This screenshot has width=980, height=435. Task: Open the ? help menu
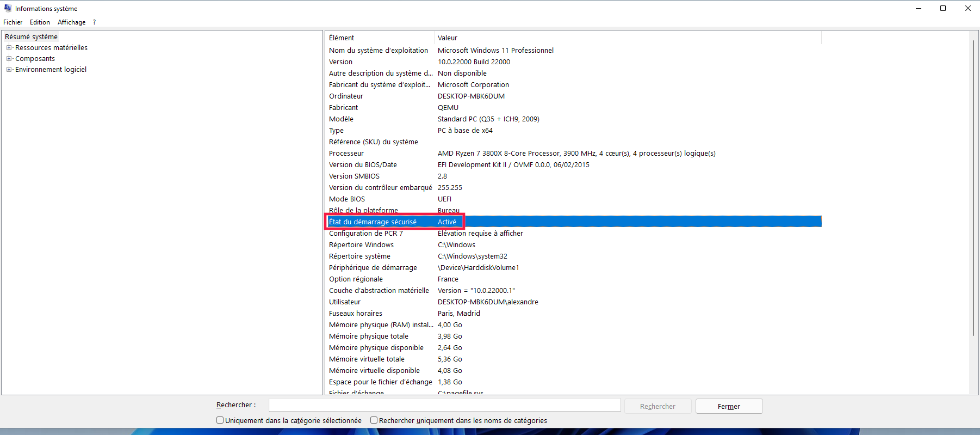pos(94,22)
